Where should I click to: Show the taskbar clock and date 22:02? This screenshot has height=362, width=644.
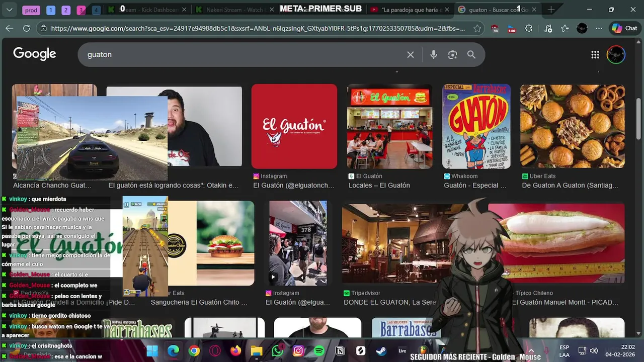click(x=620, y=350)
